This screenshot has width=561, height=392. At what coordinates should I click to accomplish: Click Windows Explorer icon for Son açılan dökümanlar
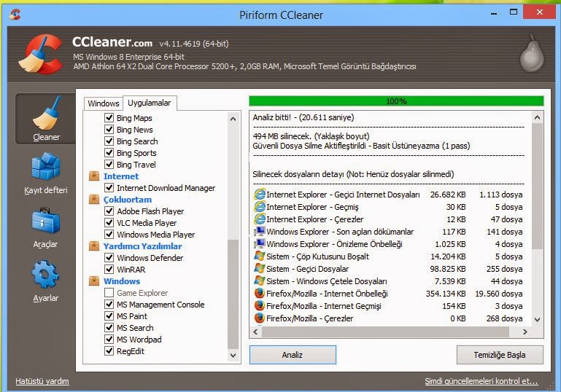(260, 231)
